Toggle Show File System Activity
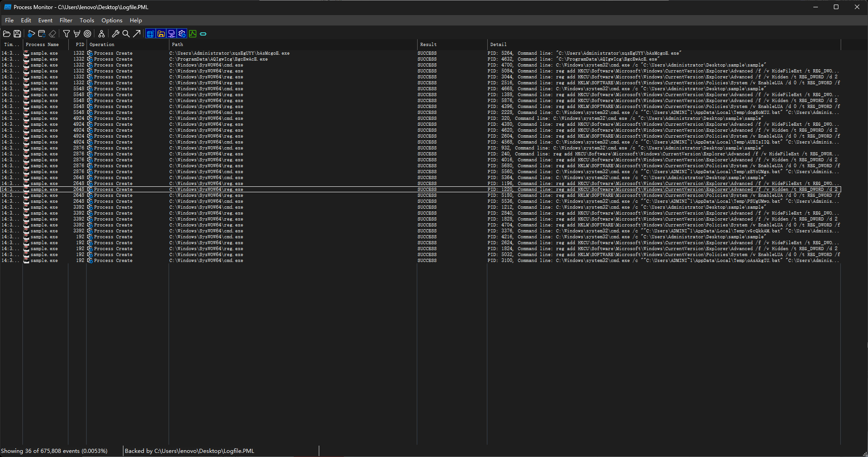 point(161,34)
